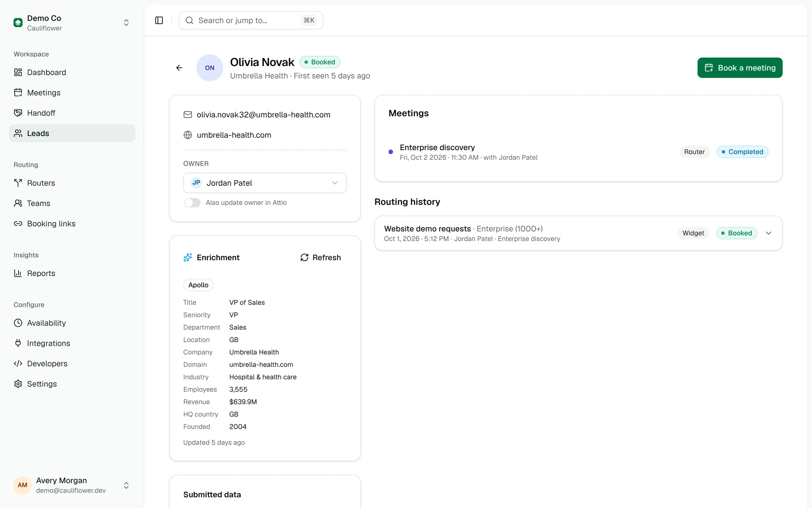812x508 pixels.
Task: Open the Enterprise discovery meeting row
Action: click(x=579, y=152)
